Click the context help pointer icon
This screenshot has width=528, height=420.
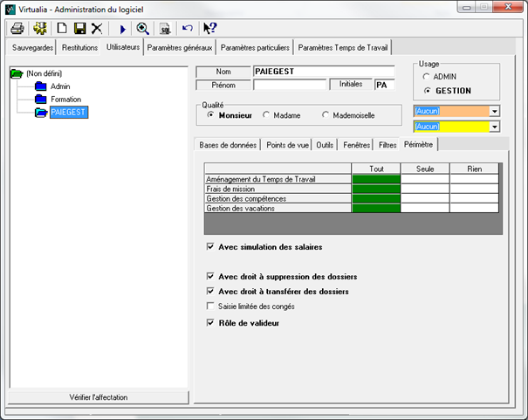point(209,28)
